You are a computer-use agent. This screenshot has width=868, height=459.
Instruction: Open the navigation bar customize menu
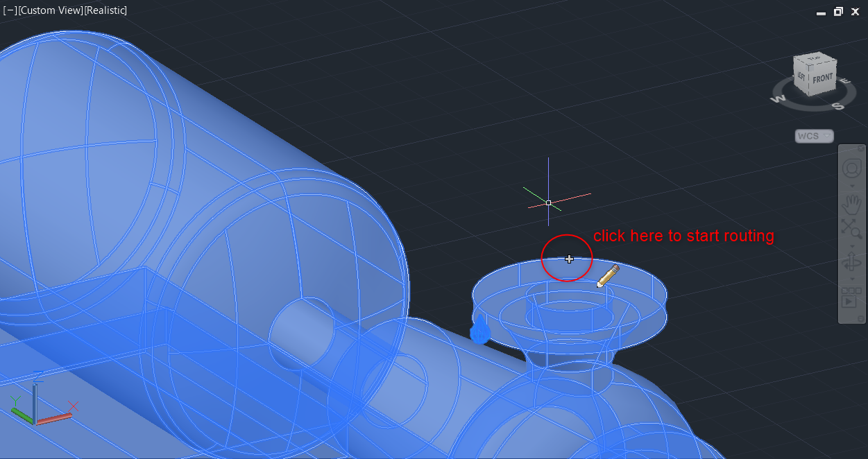[x=861, y=319]
